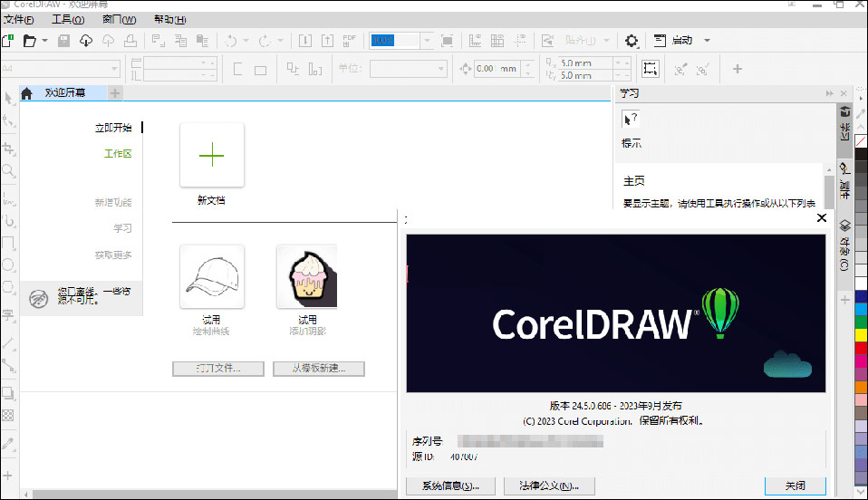
Task: Toggle the Snap off icon
Action: pyautogui.click(x=547, y=41)
